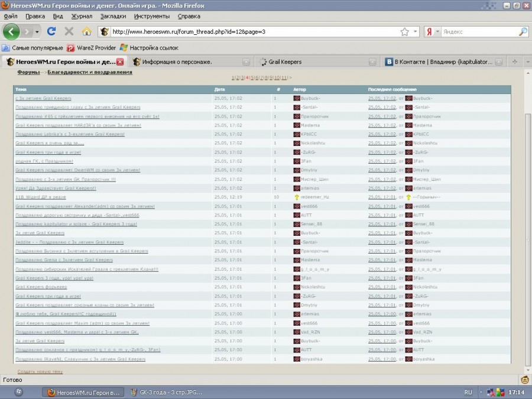532x399 pixels.
Task: Click the browser Back arrow button
Action: click(x=12, y=31)
